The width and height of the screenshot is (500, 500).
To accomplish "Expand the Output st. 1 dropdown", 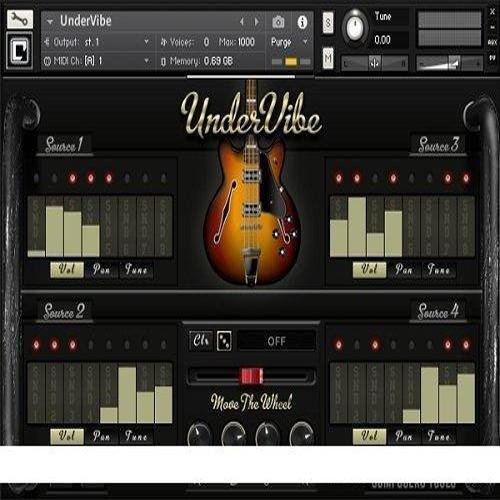I will point(97,42).
